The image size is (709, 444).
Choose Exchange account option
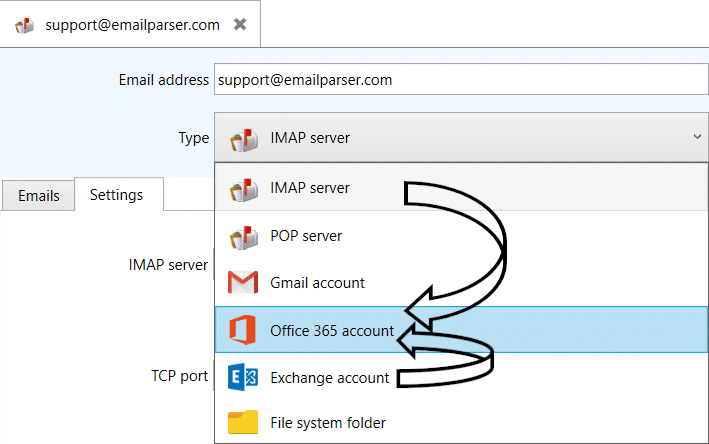coord(461,377)
